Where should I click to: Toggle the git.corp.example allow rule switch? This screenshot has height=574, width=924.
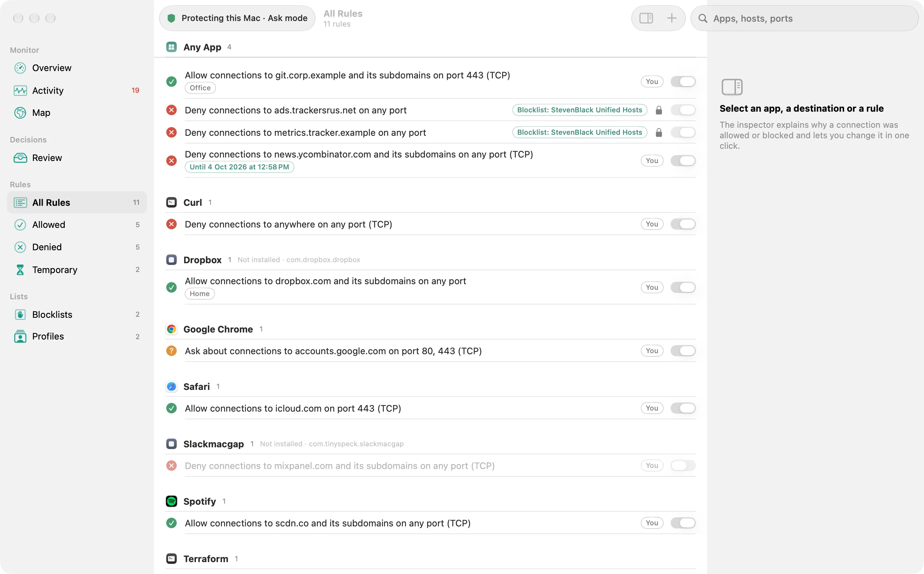682,82
